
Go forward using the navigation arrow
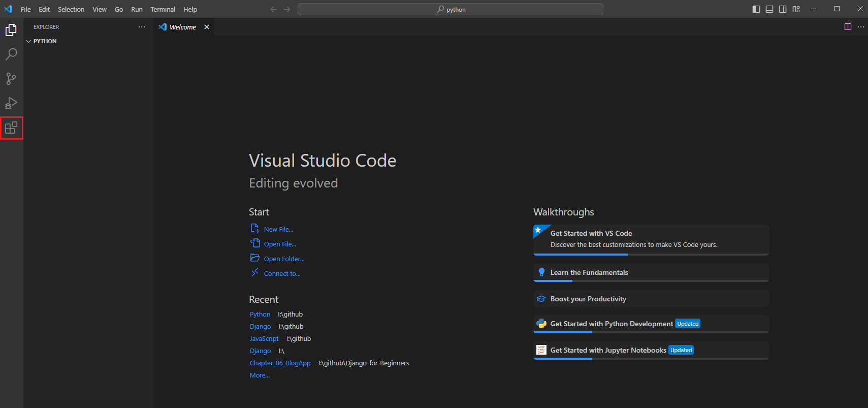[287, 9]
